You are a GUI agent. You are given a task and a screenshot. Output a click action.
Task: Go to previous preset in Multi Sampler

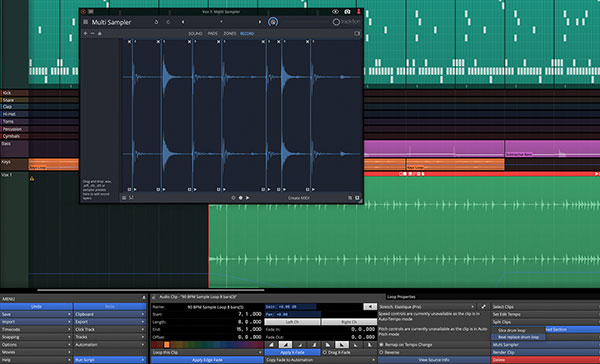[x=183, y=22]
